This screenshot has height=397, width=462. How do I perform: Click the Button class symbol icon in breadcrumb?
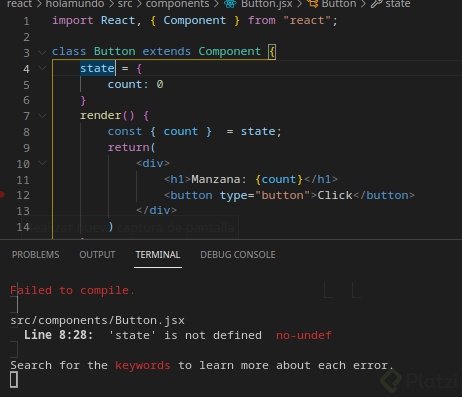312,4
